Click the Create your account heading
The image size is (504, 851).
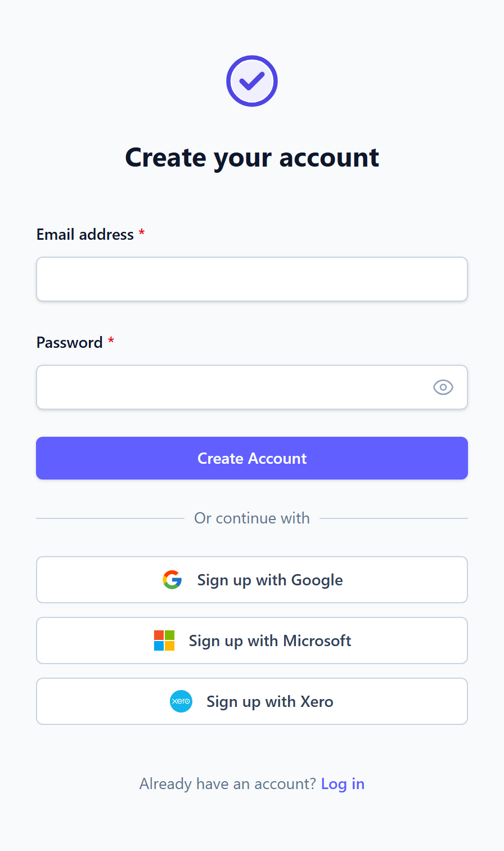click(251, 158)
